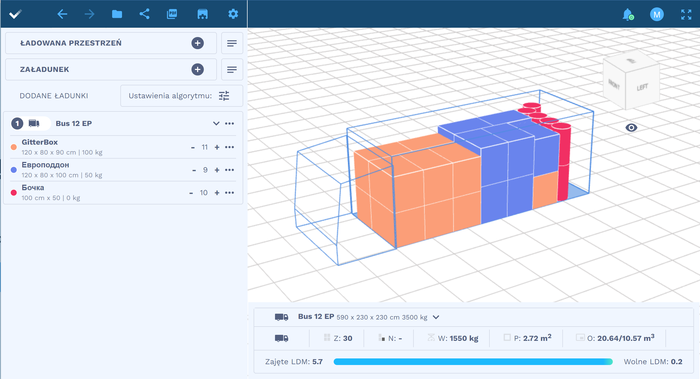Screen dimensions: 700x379
Task: Undo with the back arrow
Action: (x=62, y=14)
